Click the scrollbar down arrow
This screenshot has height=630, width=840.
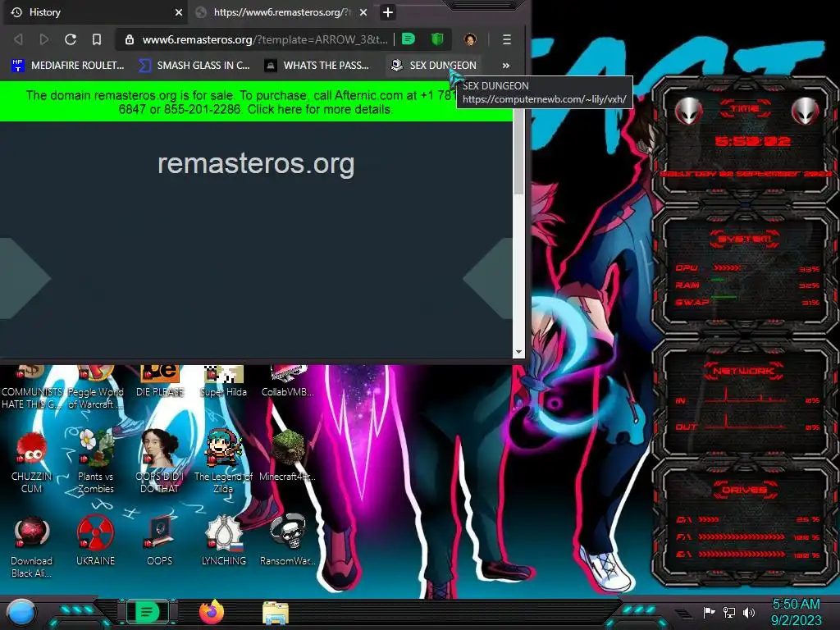pos(518,353)
